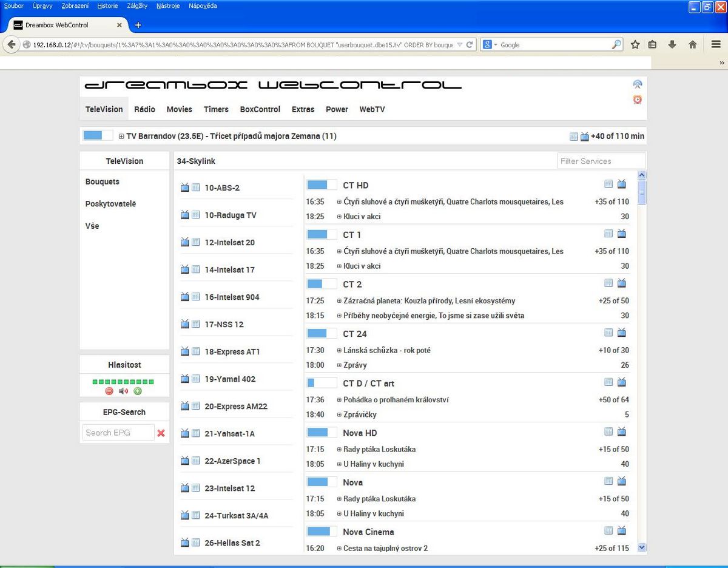Open a new browser tab with plus
Screen dimensions: 728x568
[x=138, y=25]
